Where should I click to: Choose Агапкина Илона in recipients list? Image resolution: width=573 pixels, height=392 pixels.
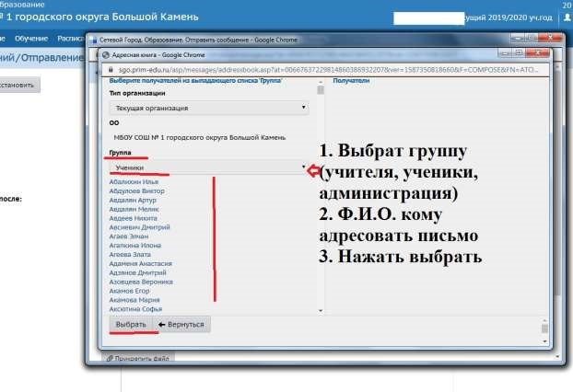pyautogui.click(x=135, y=246)
